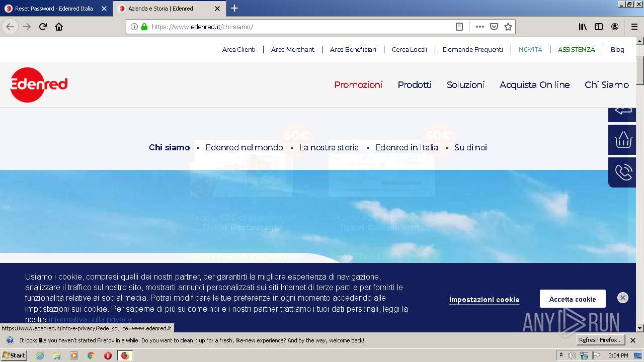Click the Edenred logo
Viewport: 644px width, 362px height.
pyautogui.click(x=39, y=85)
